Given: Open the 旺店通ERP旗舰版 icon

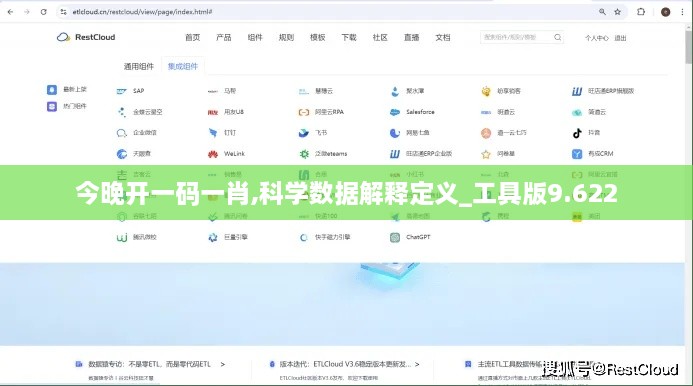Looking at the screenshot, I should click(577, 91).
